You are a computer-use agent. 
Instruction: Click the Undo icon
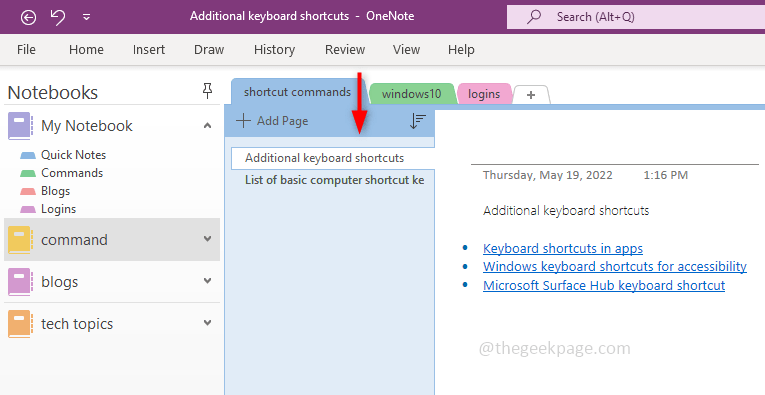[x=58, y=17]
